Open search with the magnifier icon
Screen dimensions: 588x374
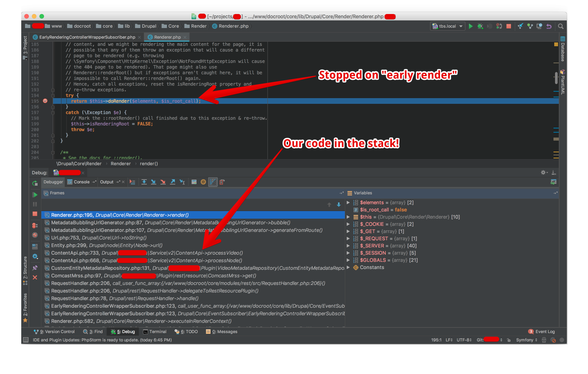(561, 26)
